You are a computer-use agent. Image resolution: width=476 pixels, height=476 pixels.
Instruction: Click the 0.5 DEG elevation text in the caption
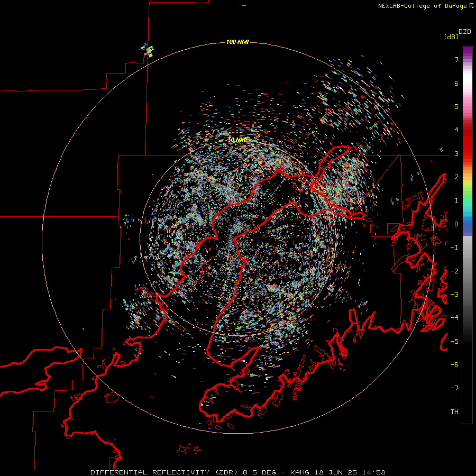pos(260,472)
